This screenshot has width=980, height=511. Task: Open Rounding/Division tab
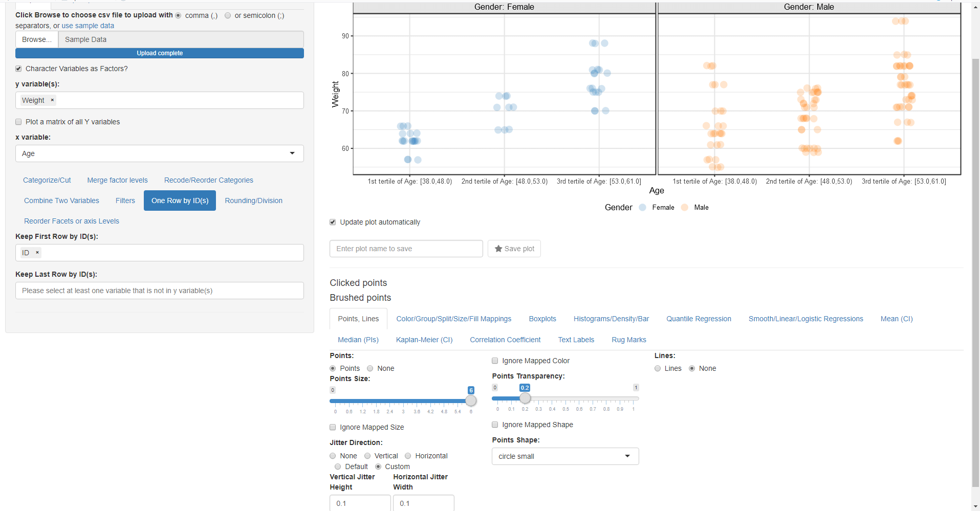tap(254, 201)
